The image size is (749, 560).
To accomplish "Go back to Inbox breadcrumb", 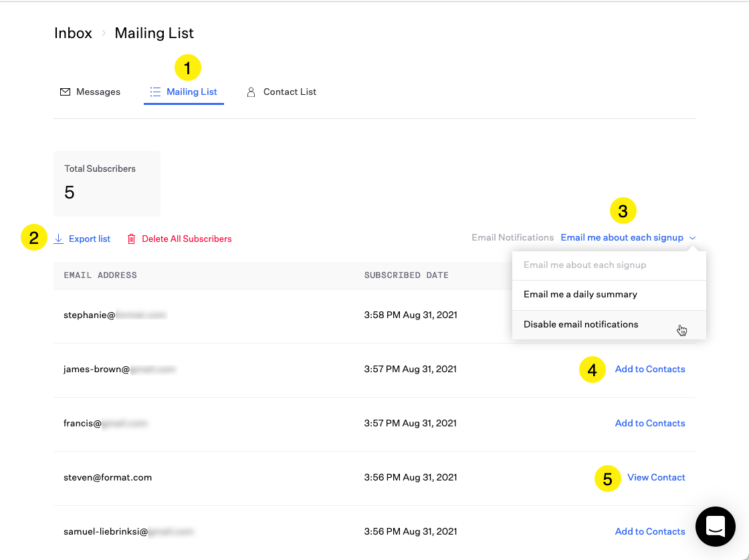I will pos(73,33).
